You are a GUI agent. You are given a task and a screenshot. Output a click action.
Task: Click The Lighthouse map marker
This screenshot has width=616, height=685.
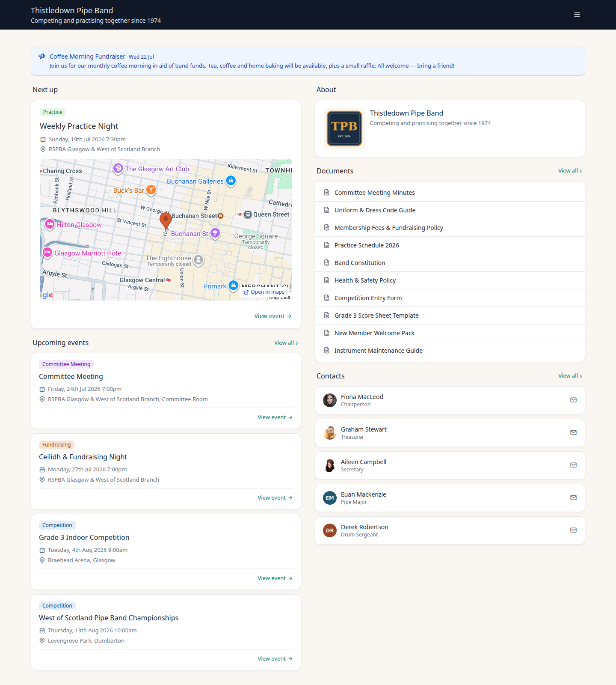(198, 260)
